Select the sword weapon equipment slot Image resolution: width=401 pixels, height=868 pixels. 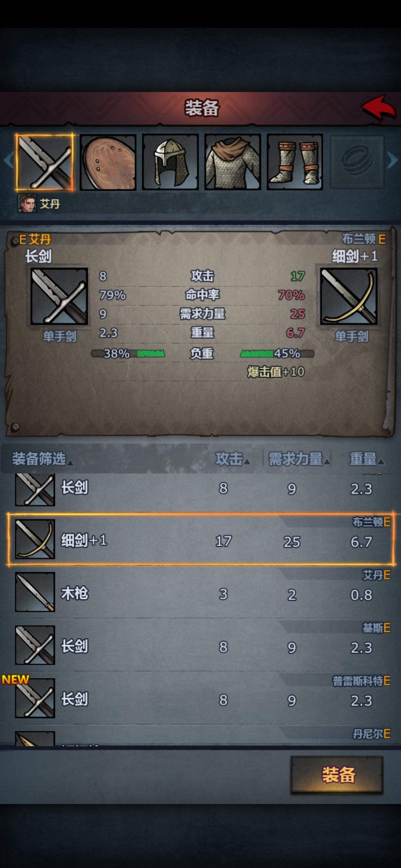pos(45,162)
